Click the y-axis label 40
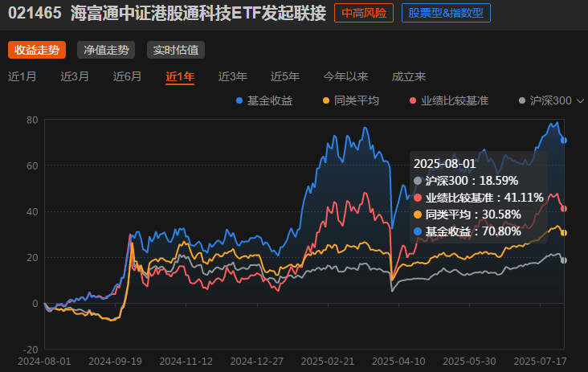Image resolution: width=588 pixels, height=372 pixels. (32, 212)
